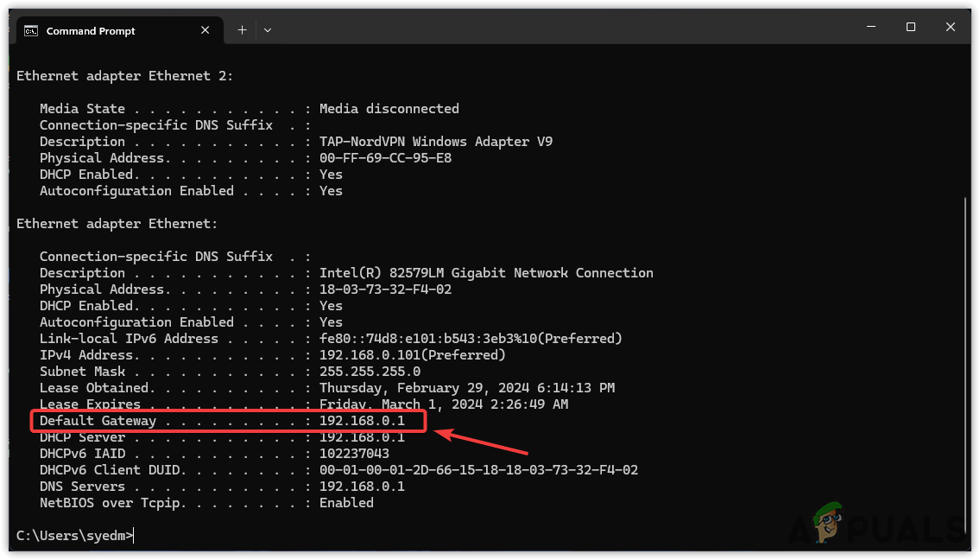Image resolution: width=980 pixels, height=560 pixels.
Task: Click the Default Gateway value 192.168.0.1
Action: 362,421
